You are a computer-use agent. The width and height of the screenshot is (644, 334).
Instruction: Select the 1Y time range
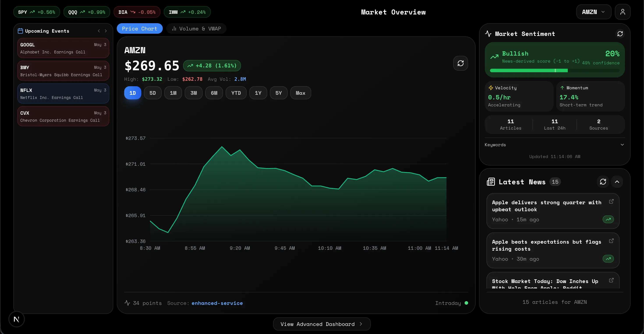(x=258, y=93)
